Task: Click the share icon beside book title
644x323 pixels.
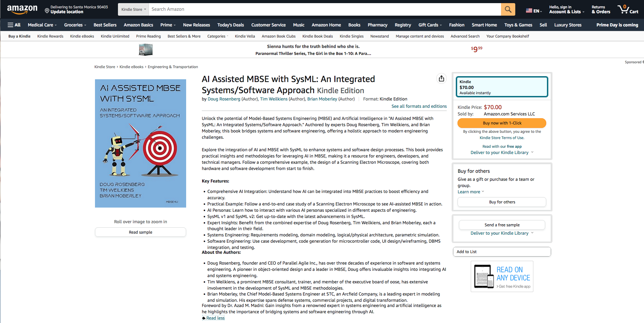Action: pos(442,79)
